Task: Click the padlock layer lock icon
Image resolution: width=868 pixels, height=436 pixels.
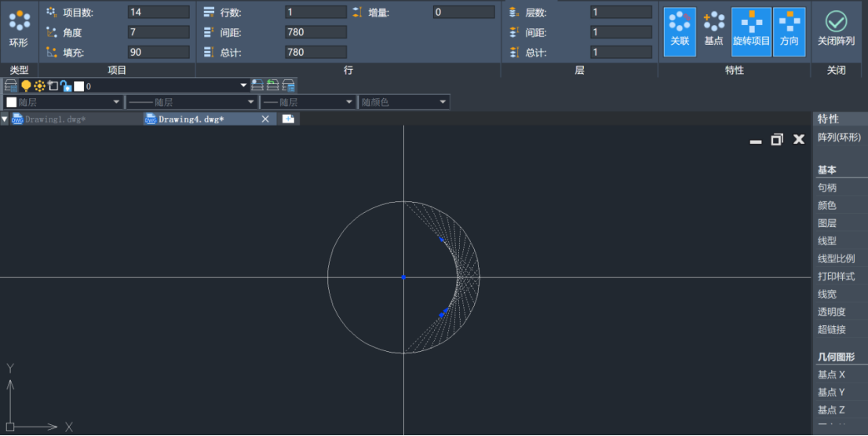Action: 66,86
